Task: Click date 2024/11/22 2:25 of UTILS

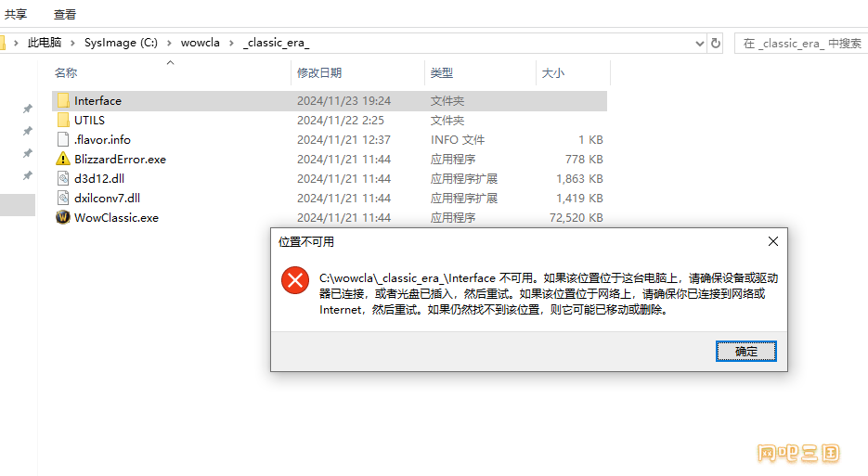Action: [341, 120]
